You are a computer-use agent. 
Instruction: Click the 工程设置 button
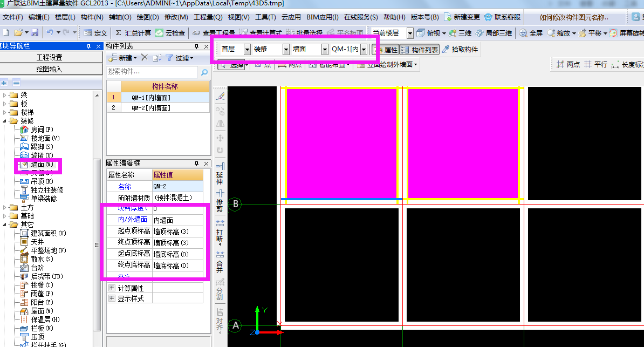[x=50, y=57]
